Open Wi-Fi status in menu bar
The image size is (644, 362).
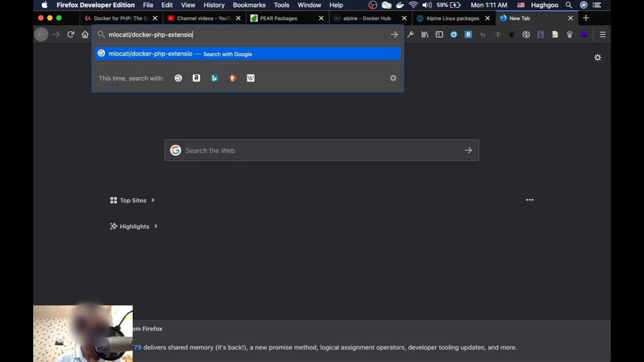click(414, 5)
